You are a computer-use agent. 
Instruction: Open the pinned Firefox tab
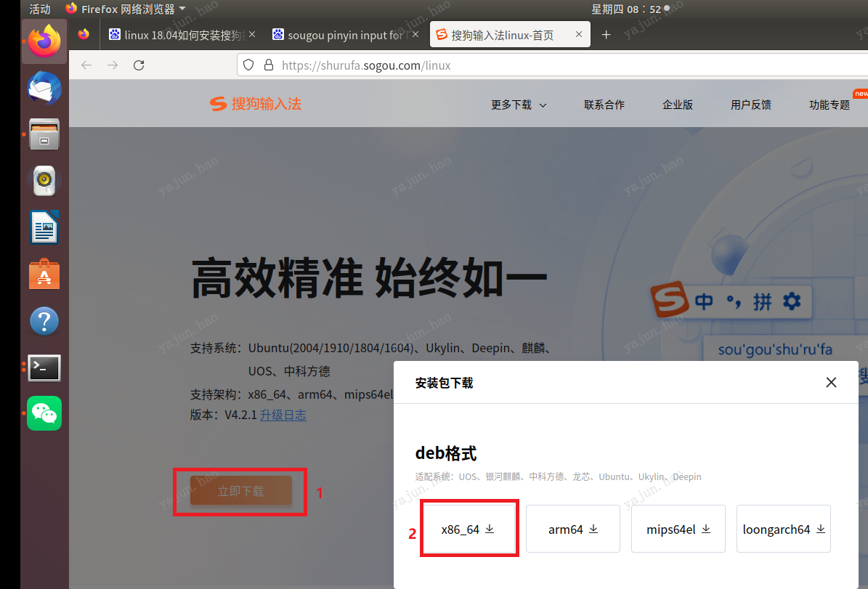(84, 34)
